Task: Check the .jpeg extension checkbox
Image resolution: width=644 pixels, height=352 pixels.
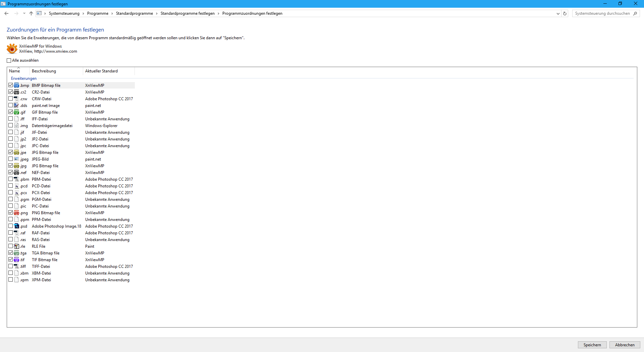Action: [x=11, y=159]
